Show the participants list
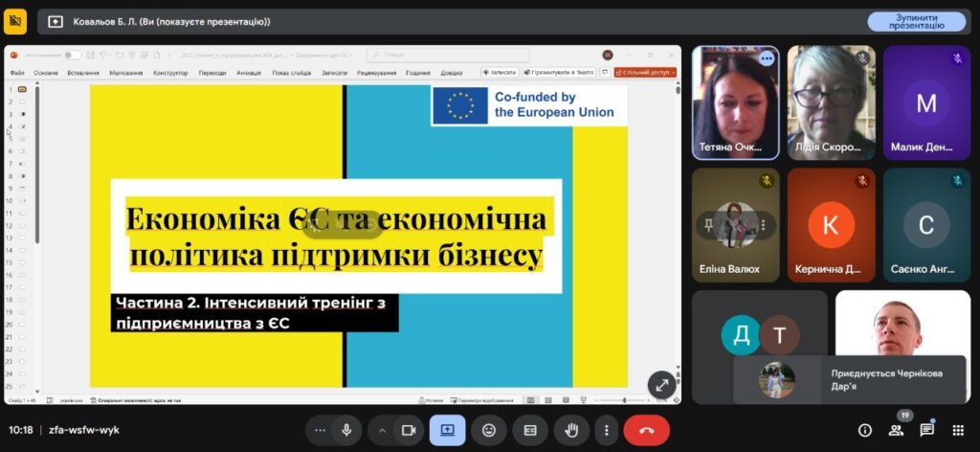Image resolution: width=980 pixels, height=452 pixels. tap(896, 430)
